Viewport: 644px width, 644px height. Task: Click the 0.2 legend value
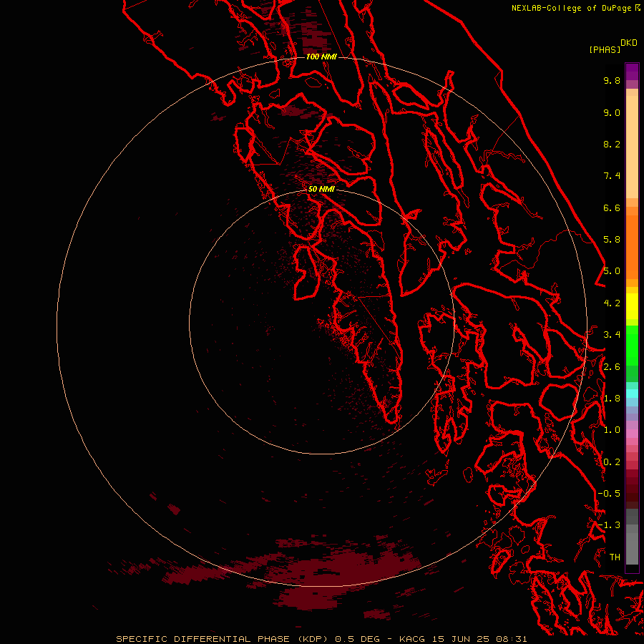point(612,462)
